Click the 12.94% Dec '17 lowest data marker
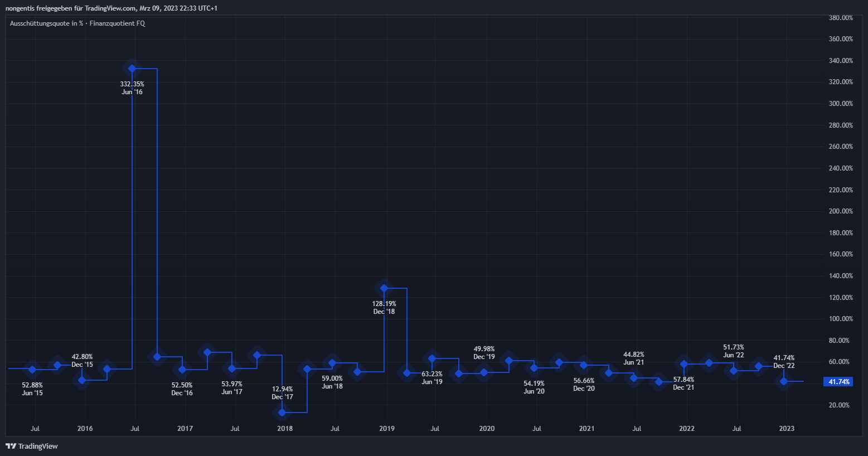The image size is (868, 456). pyautogui.click(x=282, y=413)
